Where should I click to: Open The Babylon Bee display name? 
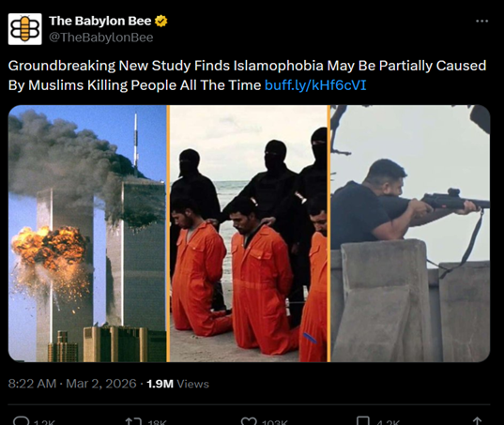pyautogui.click(x=100, y=21)
